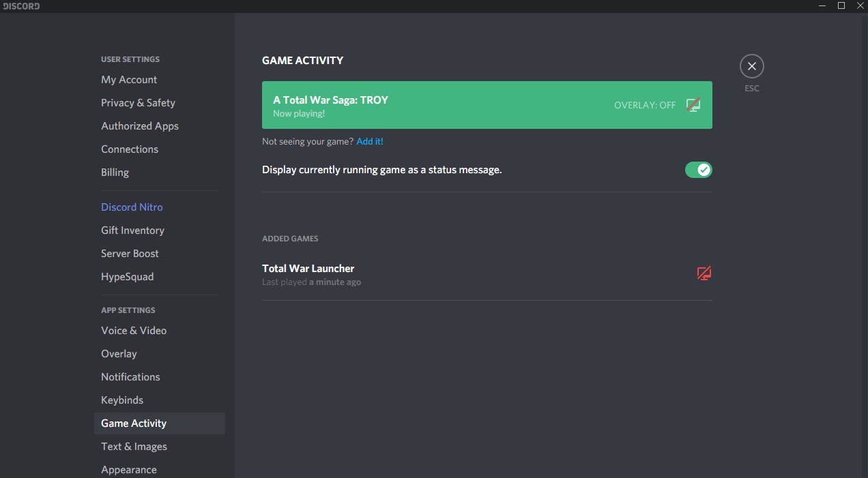868x478 pixels.
Task: Disable the display running game status switch
Action: click(698, 170)
